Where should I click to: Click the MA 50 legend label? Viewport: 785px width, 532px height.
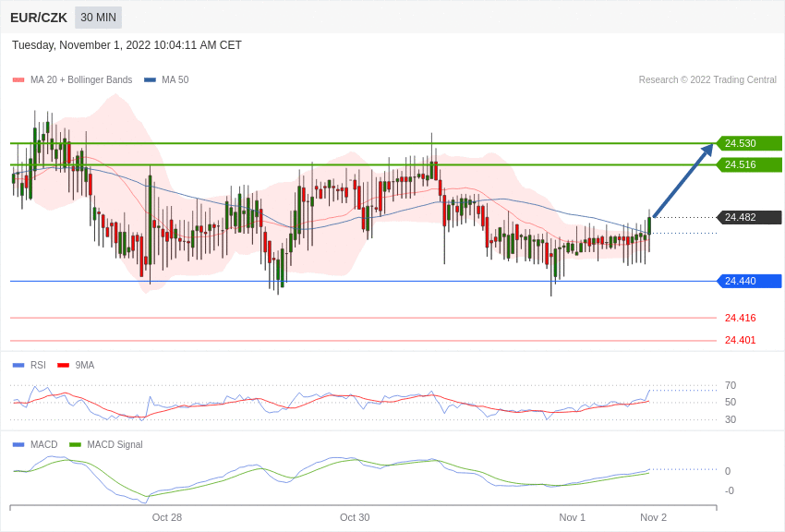[x=175, y=79]
